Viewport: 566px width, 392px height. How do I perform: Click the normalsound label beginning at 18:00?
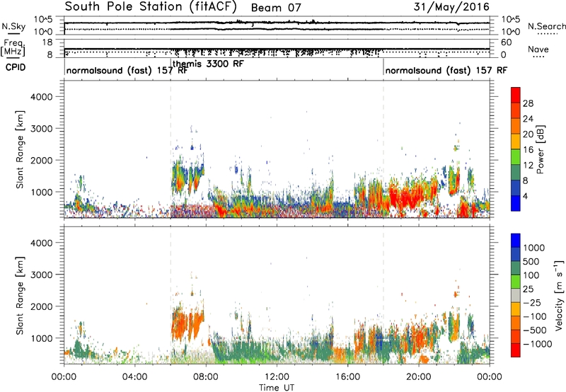446,70
